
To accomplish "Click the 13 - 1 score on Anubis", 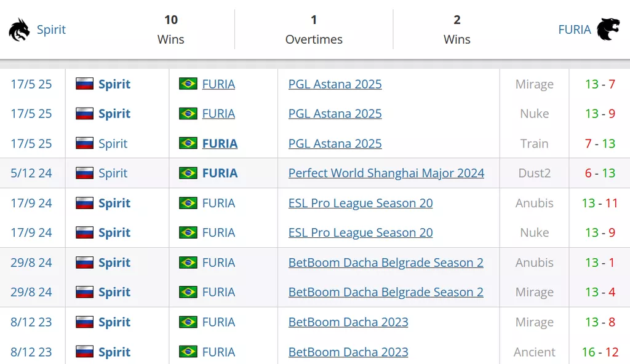I will pyautogui.click(x=600, y=263).
